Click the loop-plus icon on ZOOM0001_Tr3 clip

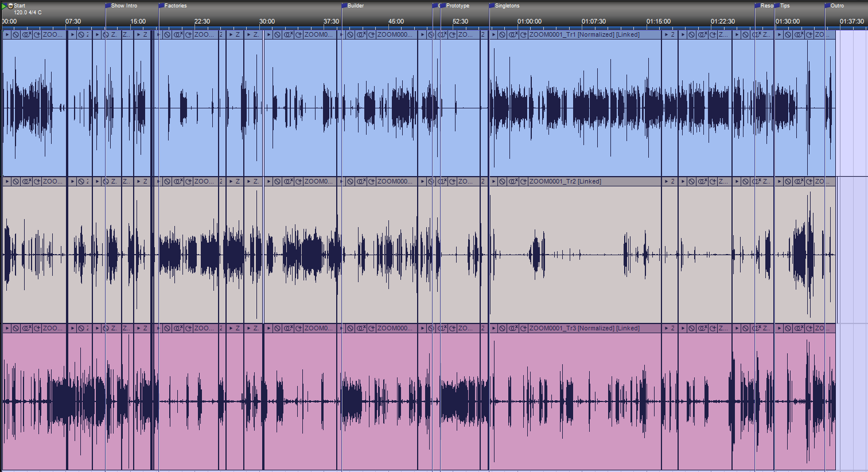523,328
